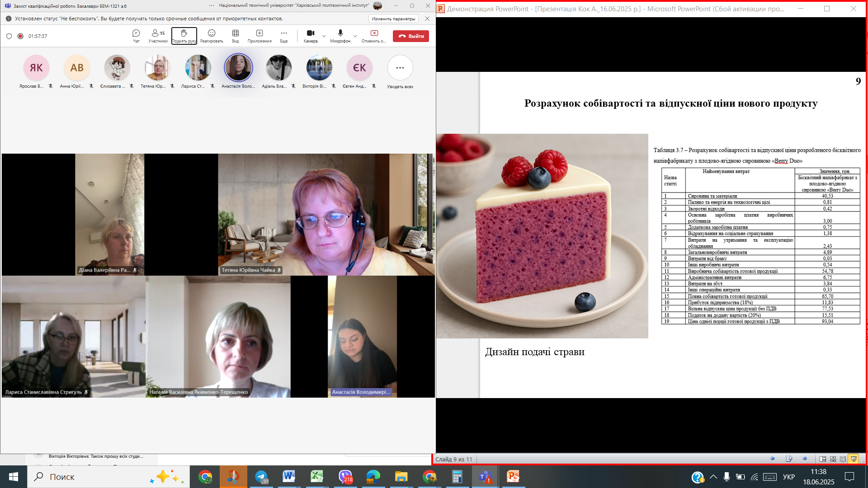Toggle the microphone mute

340,36
